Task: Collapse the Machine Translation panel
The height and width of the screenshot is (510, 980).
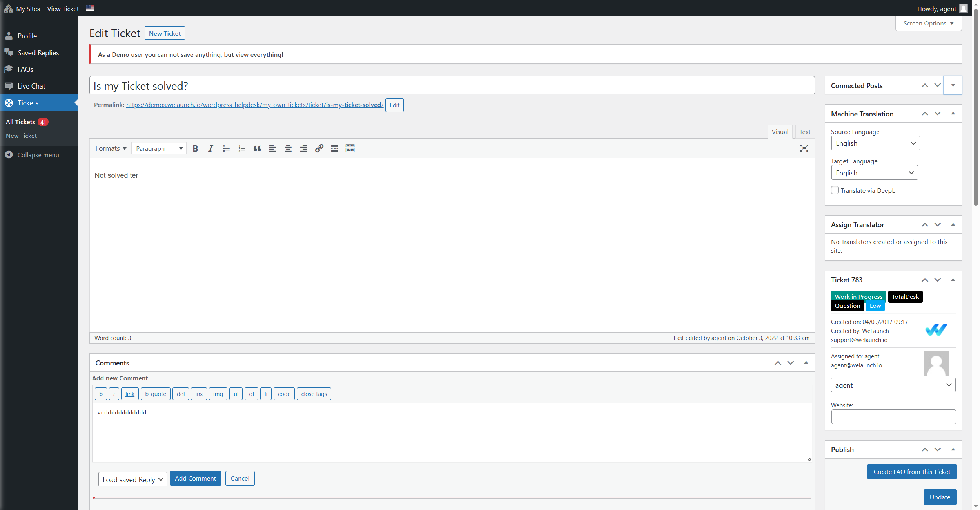Action: (953, 114)
